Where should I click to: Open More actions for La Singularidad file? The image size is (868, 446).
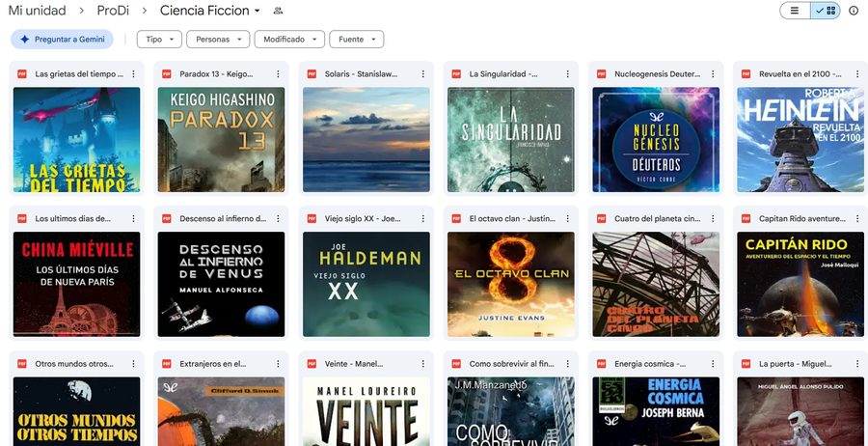pos(567,74)
